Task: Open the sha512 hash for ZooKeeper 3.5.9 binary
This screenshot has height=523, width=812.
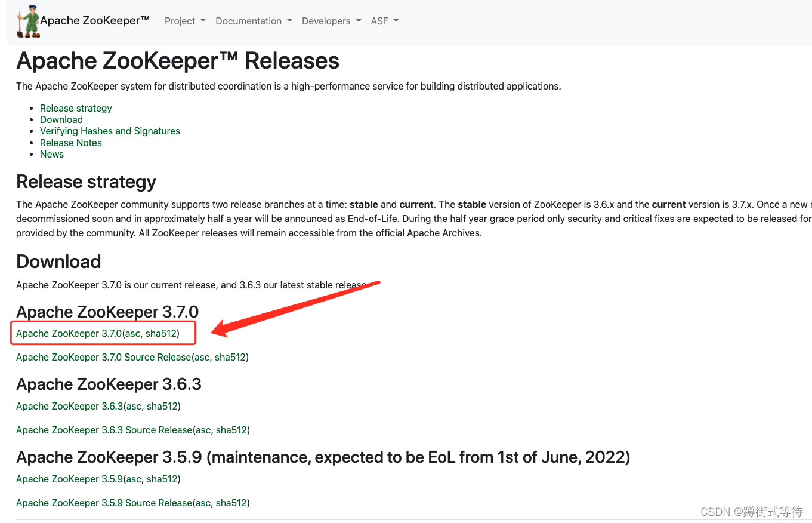Action: click(x=162, y=479)
